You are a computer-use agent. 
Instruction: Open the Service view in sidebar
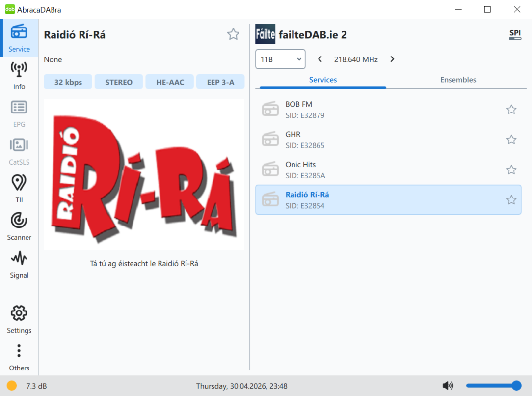click(x=19, y=38)
